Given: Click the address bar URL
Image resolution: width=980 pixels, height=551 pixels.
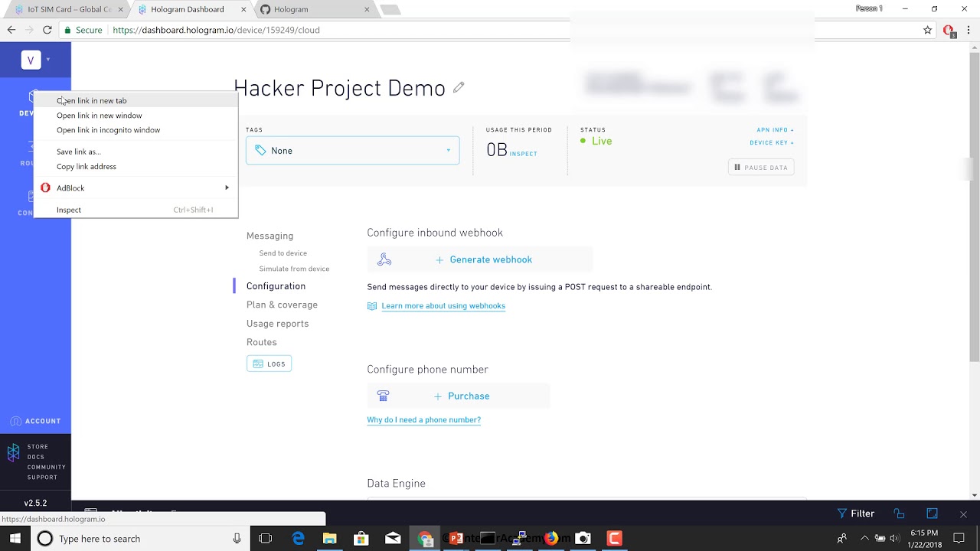Looking at the screenshot, I should coord(216,30).
